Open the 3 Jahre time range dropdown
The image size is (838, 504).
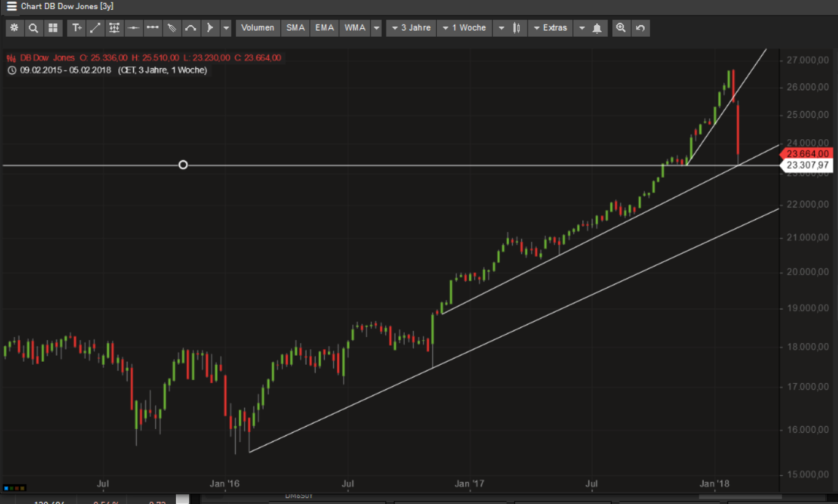411,28
